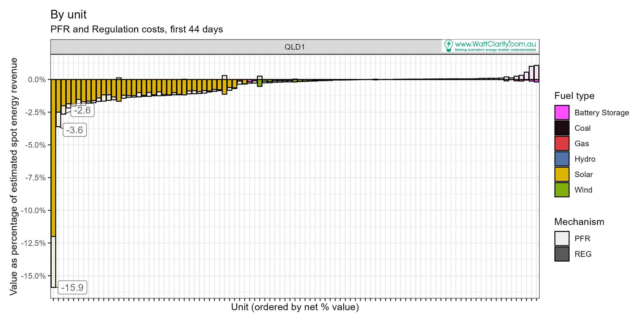Click the 'Battery Storage' legend label
644x322 pixels.
[x=602, y=113]
